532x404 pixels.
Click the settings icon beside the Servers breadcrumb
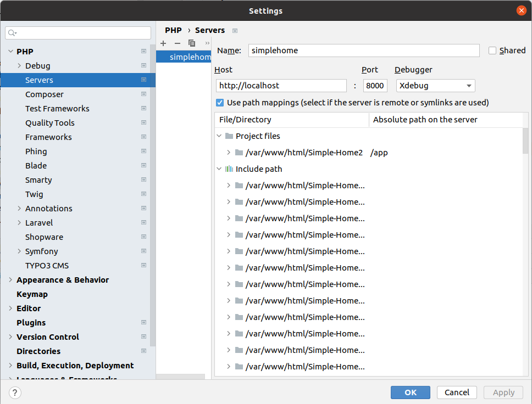pos(235,31)
